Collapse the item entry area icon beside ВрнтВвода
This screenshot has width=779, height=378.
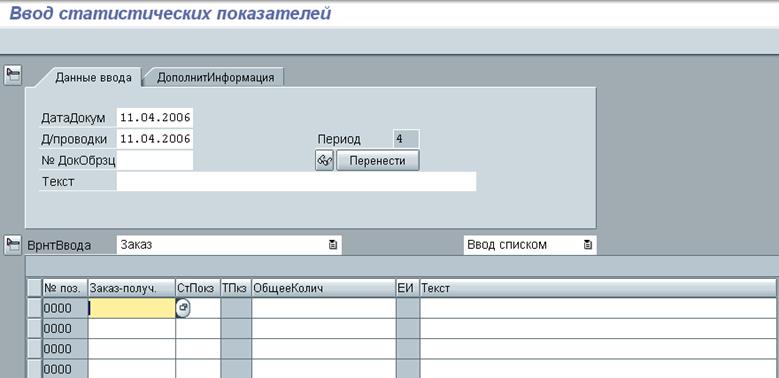pyautogui.click(x=12, y=245)
